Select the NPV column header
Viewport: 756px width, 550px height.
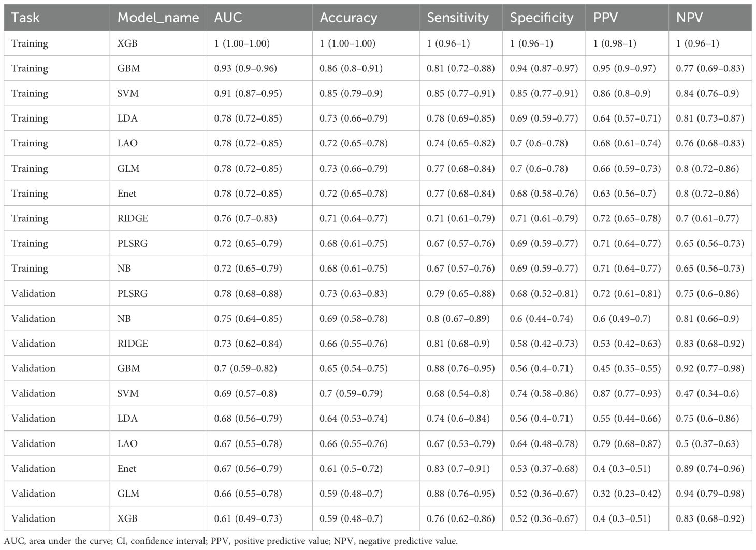689,18
